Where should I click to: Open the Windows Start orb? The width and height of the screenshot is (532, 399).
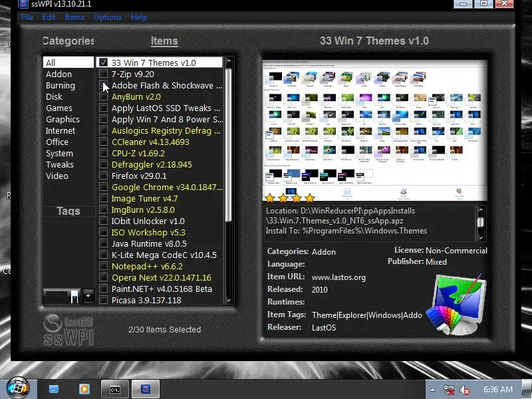(18, 388)
